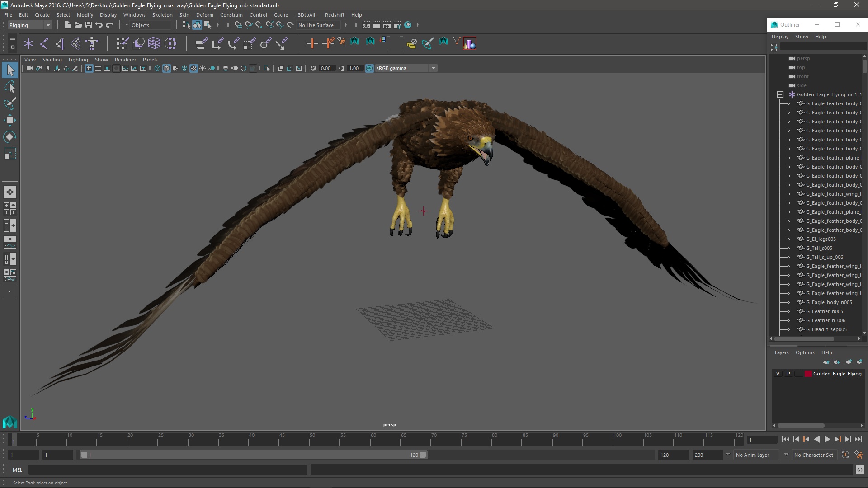The width and height of the screenshot is (868, 488).
Task: Choose the Paint selection tool
Action: 10,103
